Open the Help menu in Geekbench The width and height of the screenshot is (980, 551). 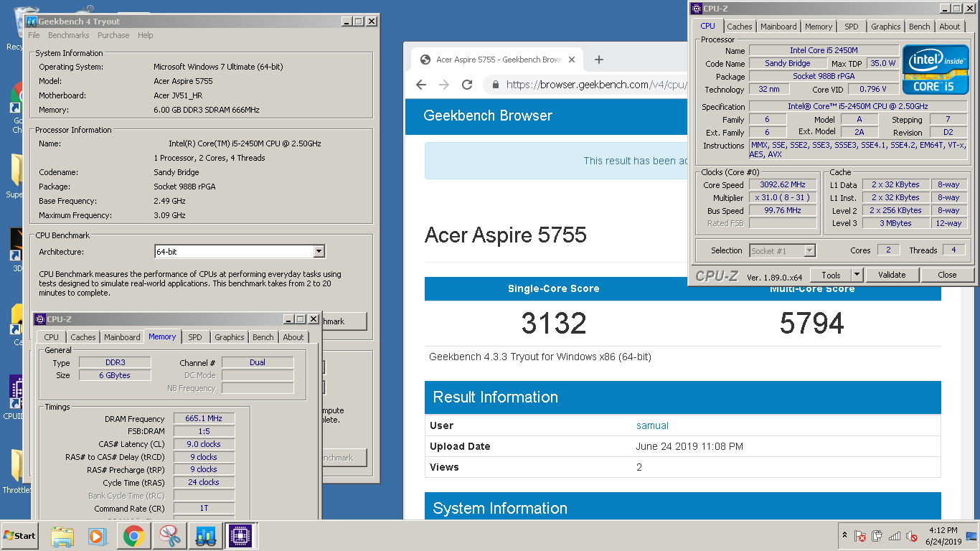point(146,35)
